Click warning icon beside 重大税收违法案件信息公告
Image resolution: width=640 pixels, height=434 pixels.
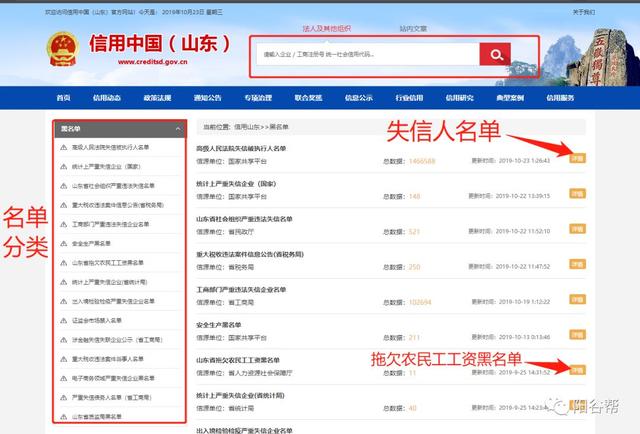pyautogui.click(x=64, y=205)
